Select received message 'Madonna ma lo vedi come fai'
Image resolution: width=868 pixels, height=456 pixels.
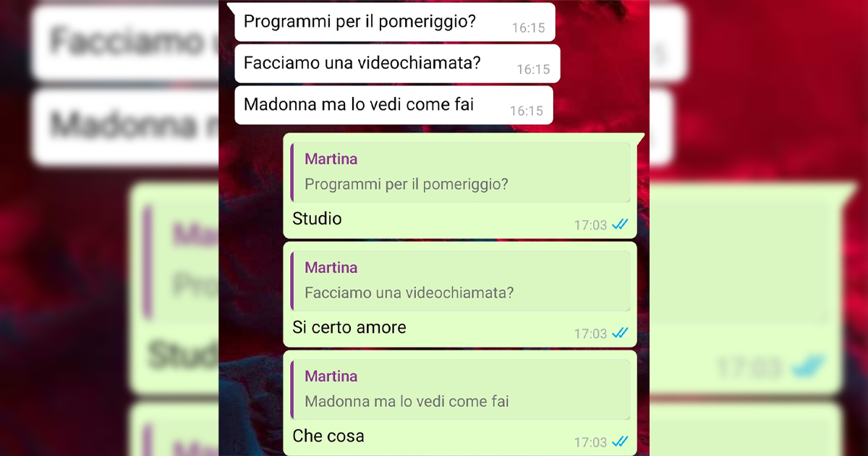coord(393,105)
